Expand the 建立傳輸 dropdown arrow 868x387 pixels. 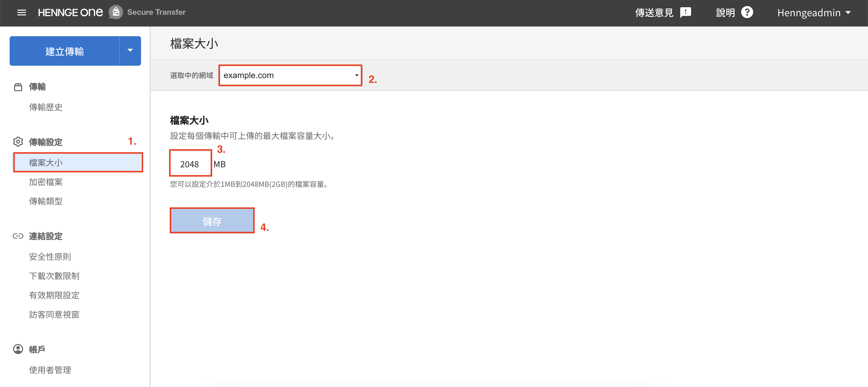point(130,51)
